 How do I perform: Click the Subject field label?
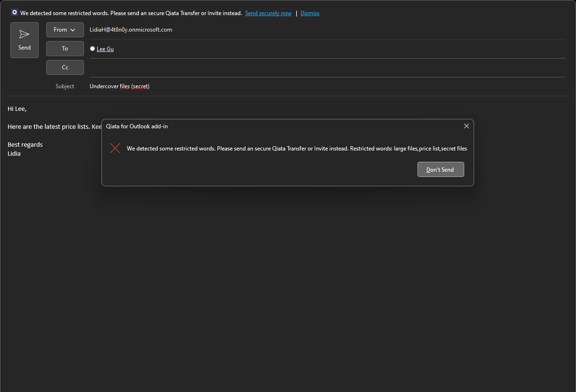tap(65, 86)
